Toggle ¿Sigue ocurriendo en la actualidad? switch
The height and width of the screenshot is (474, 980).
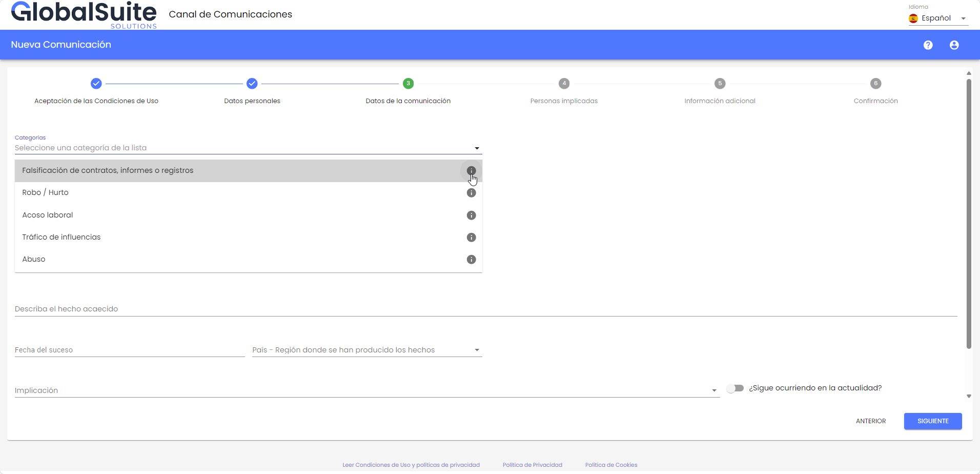point(735,388)
